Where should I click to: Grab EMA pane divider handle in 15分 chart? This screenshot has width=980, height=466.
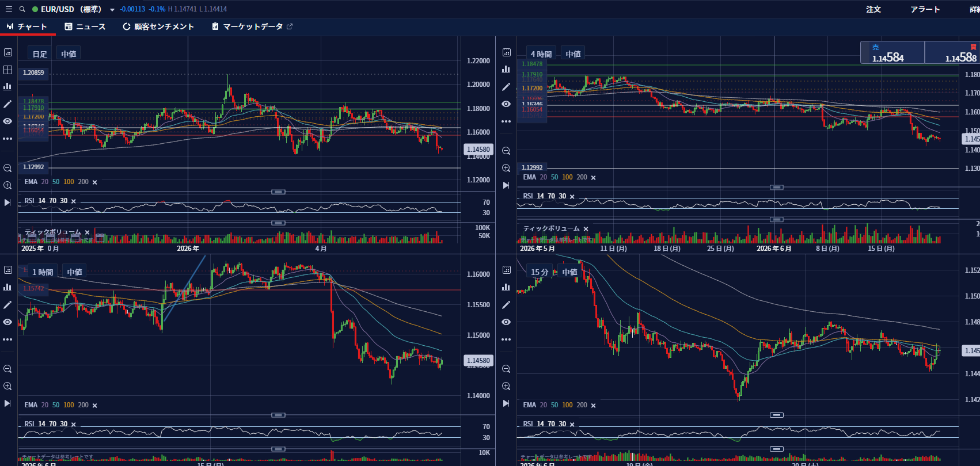pyautogui.click(x=777, y=415)
